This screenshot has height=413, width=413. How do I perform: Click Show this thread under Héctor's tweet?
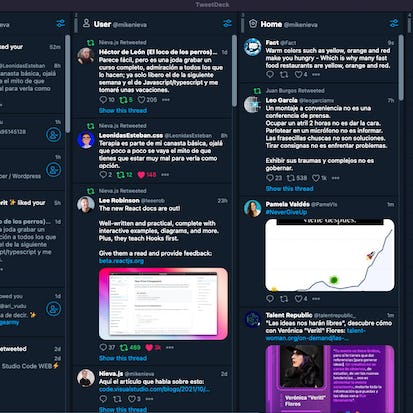click(x=123, y=110)
